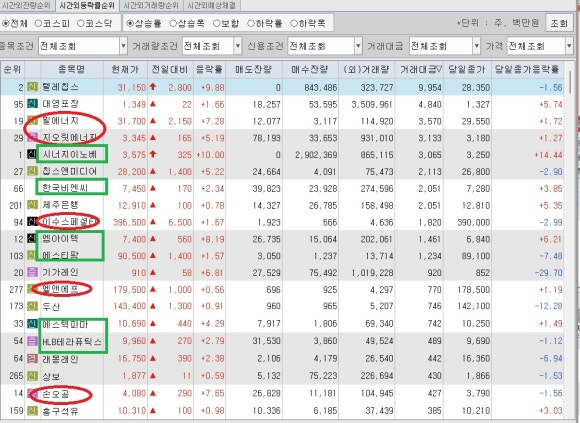Switch to the 시간외잔량순위 tab
Screen dimensions: 580x423
tap(27, 5)
